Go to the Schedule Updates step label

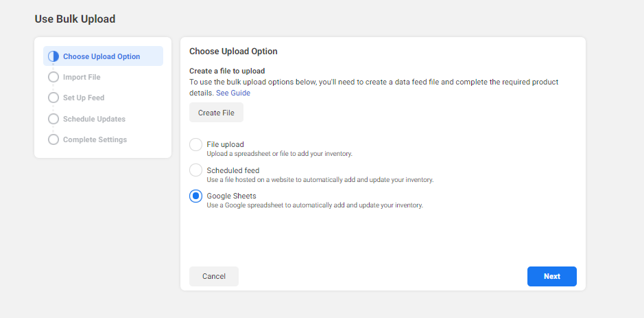pyautogui.click(x=94, y=119)
